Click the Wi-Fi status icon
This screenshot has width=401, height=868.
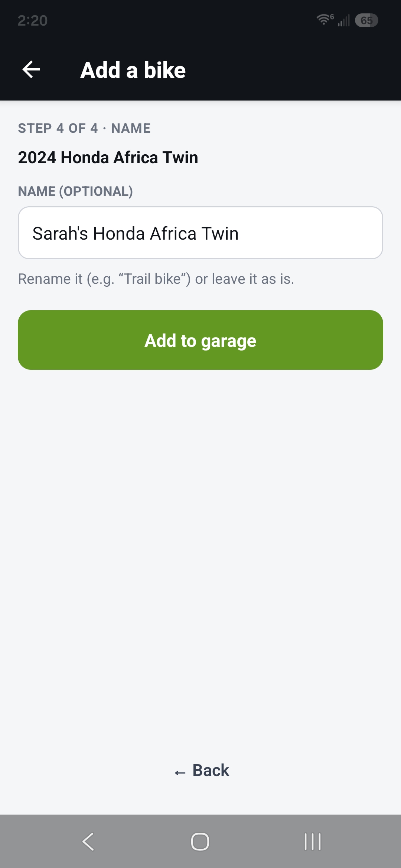pyautogui.click(x=325, y=19)
